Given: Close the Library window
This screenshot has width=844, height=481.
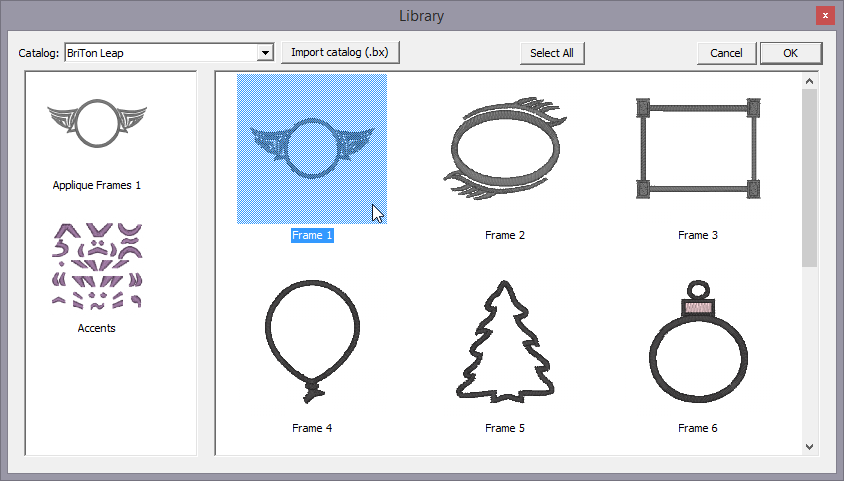Looking at the screenshot, I should click(x=825, y=15).
